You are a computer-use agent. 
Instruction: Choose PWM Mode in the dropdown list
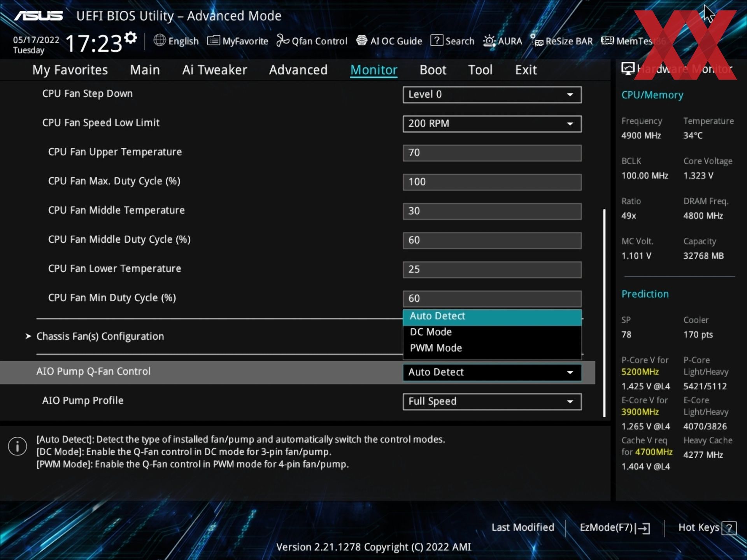coord(492,348)
